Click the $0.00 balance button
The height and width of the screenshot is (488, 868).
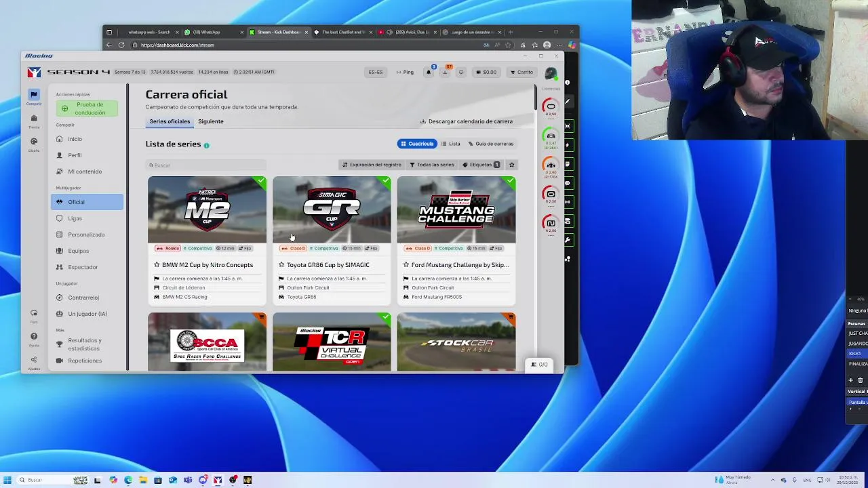(486, 72)
